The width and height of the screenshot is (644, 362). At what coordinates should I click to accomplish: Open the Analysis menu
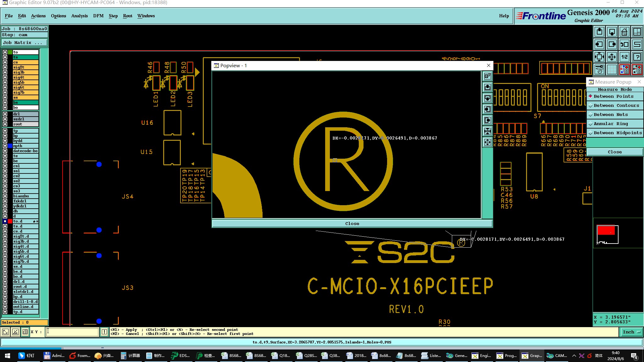79,16
